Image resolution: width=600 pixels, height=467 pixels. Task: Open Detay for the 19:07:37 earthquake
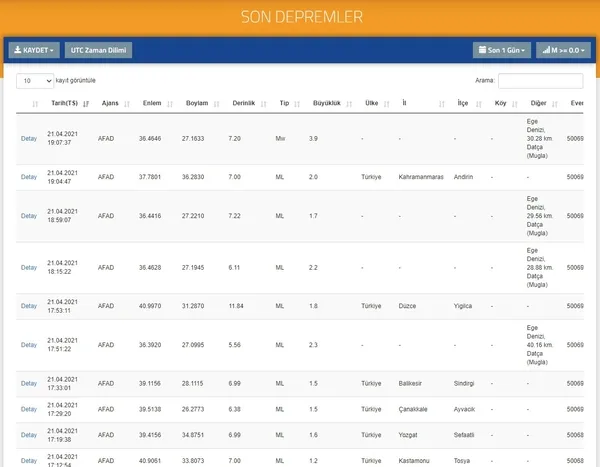point(29,139)
